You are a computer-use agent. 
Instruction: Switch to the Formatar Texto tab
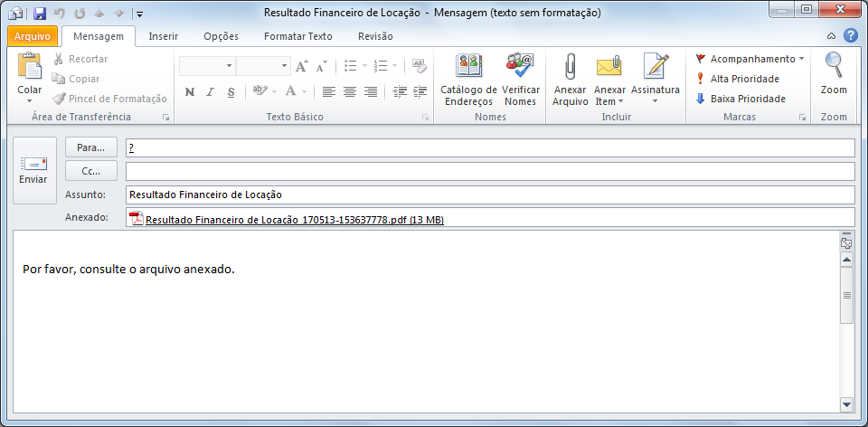click(x=298, y=36)
